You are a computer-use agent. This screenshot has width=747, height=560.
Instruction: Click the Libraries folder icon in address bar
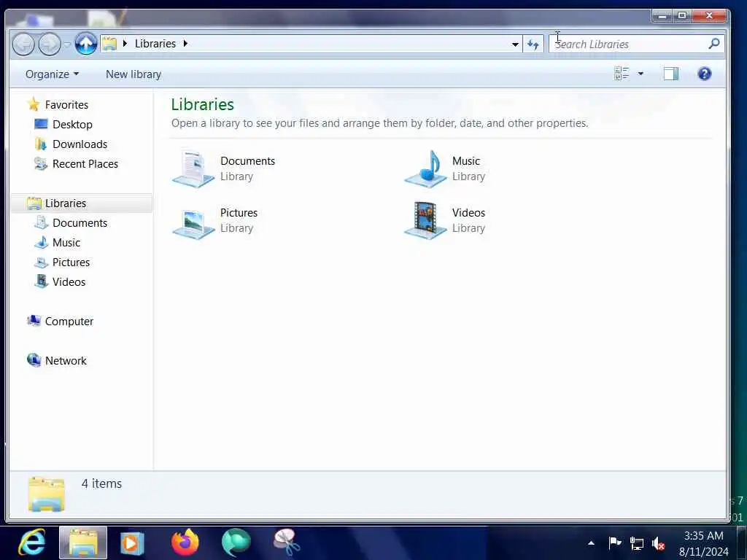click(x=109, y=44)
